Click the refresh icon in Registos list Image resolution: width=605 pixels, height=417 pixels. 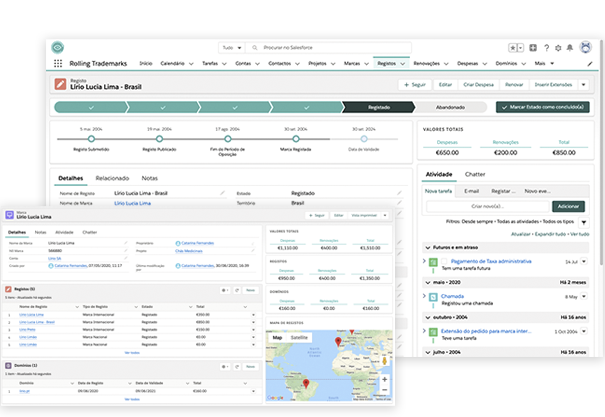pyautogui.click(x=236, y=290)
